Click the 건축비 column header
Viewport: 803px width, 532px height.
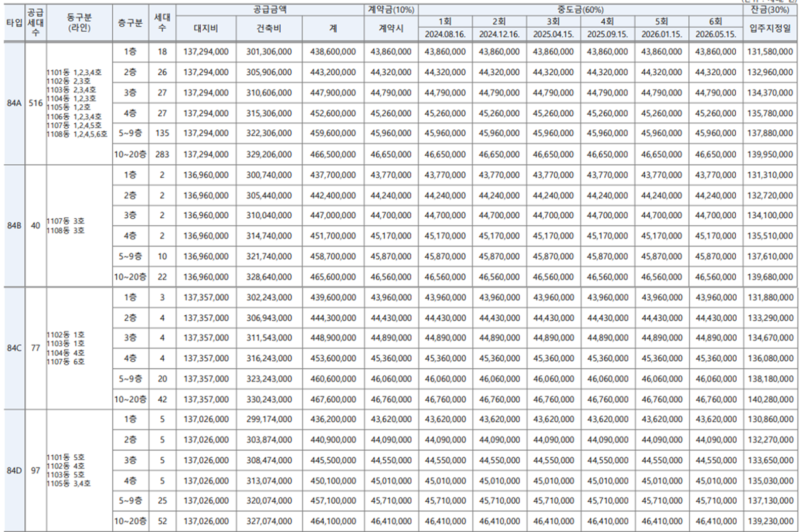[x=269, y=29]
